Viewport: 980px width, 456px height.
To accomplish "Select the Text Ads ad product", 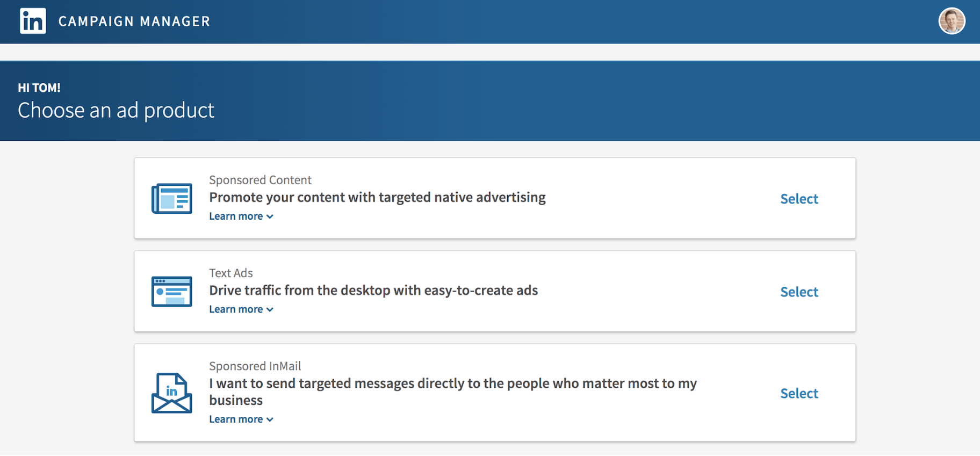I will [799, 292].
